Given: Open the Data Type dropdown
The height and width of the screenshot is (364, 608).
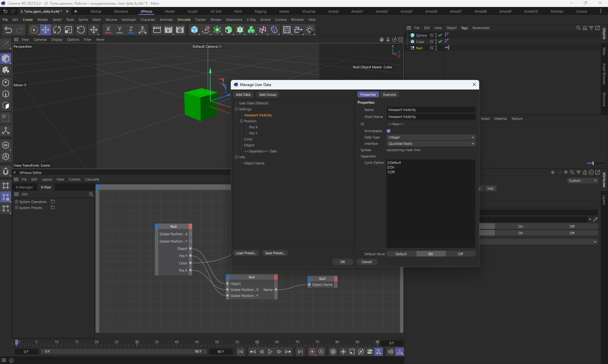Looking at the screenshot, I should [x=431, y=137].
